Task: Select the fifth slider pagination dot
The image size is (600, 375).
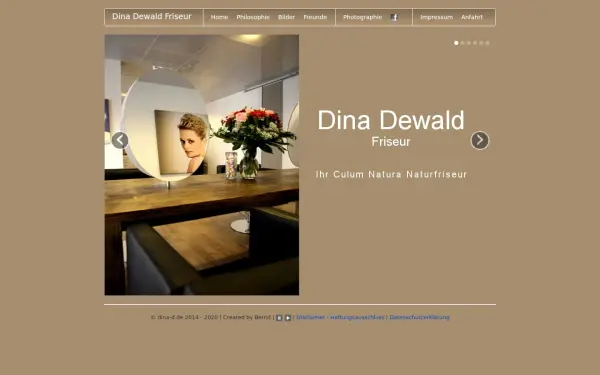Action: click(x=481, y=43)
